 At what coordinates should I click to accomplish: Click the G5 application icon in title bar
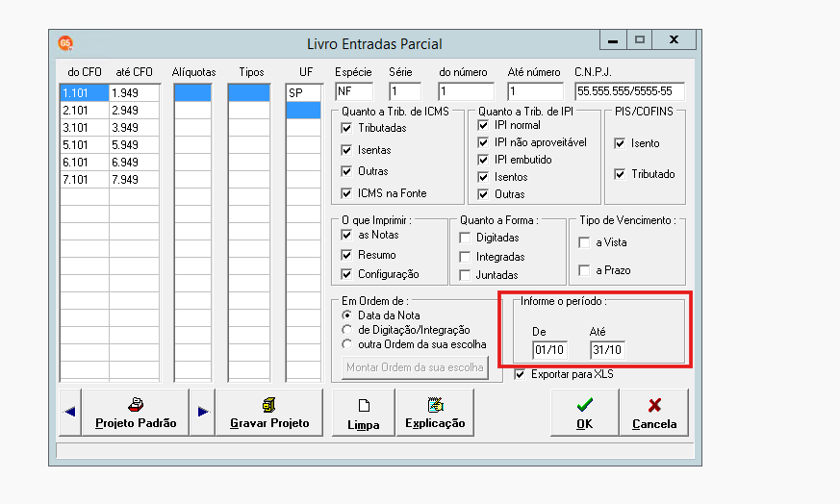(x=65, y=43)
